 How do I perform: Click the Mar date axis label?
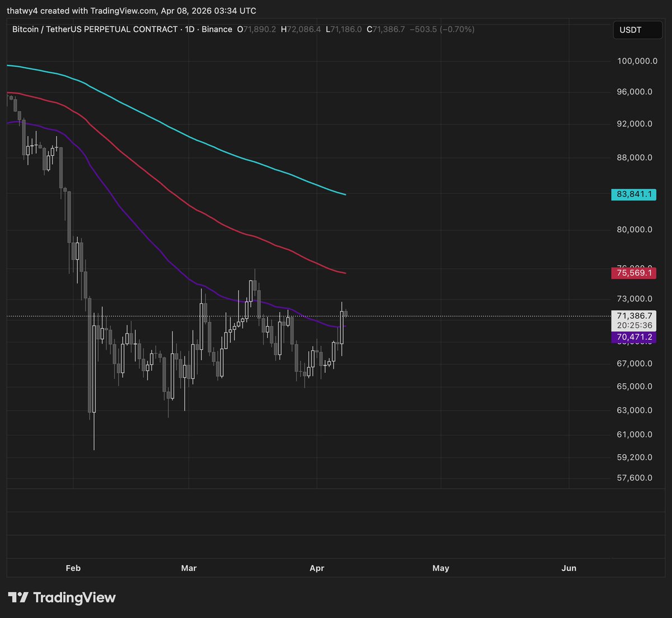tap(189, 568)
